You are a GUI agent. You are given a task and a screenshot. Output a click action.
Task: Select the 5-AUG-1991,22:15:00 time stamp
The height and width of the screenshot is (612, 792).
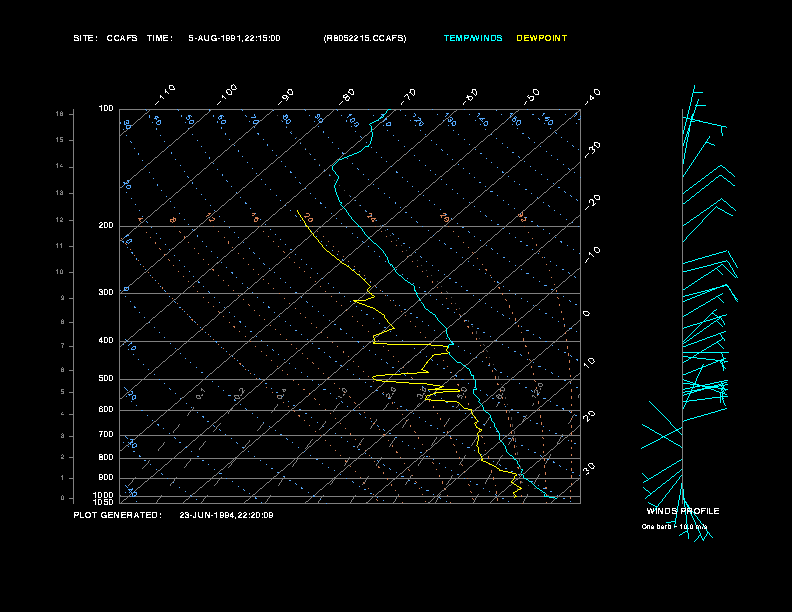coord(234,38)
